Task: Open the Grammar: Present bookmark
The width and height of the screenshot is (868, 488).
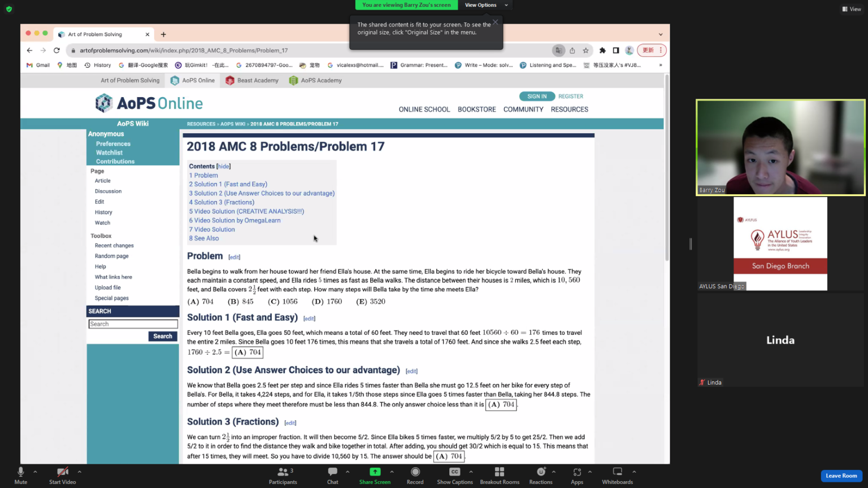Action: click(x=419, y=65)
